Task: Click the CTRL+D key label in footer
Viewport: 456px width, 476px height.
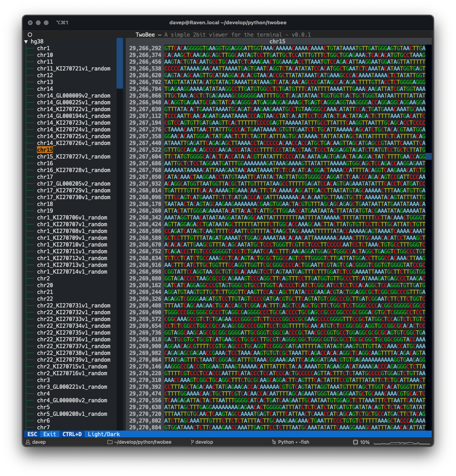Action: (x=72, y=434)
